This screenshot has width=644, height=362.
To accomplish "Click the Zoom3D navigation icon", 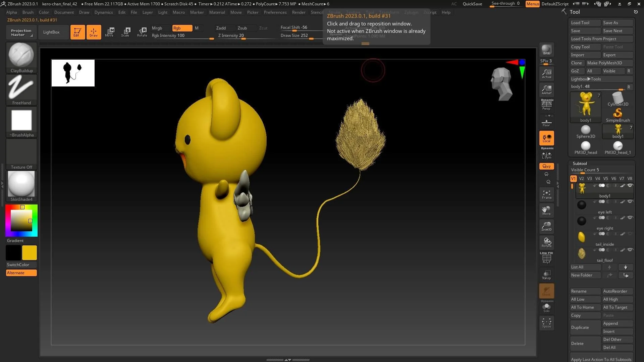I will pyautogui.click(x=546, y=226).
